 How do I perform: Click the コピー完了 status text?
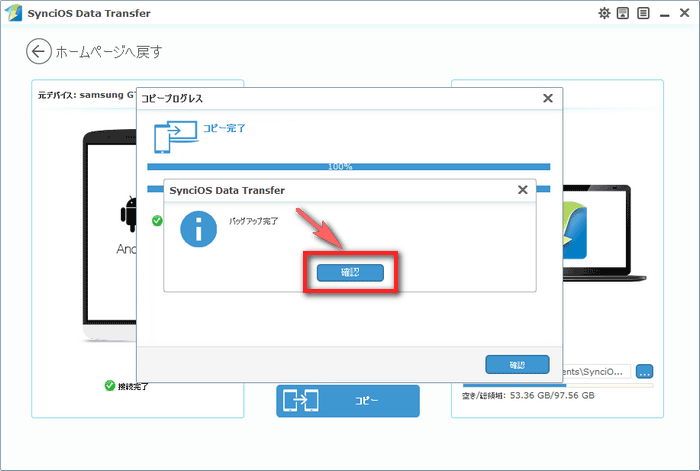tap(224, 129)
